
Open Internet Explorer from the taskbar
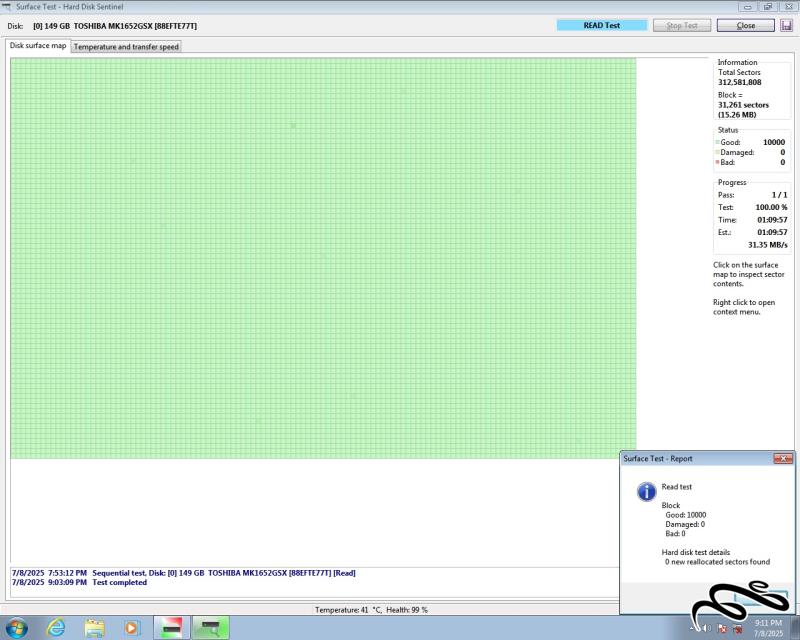[56, 627]
